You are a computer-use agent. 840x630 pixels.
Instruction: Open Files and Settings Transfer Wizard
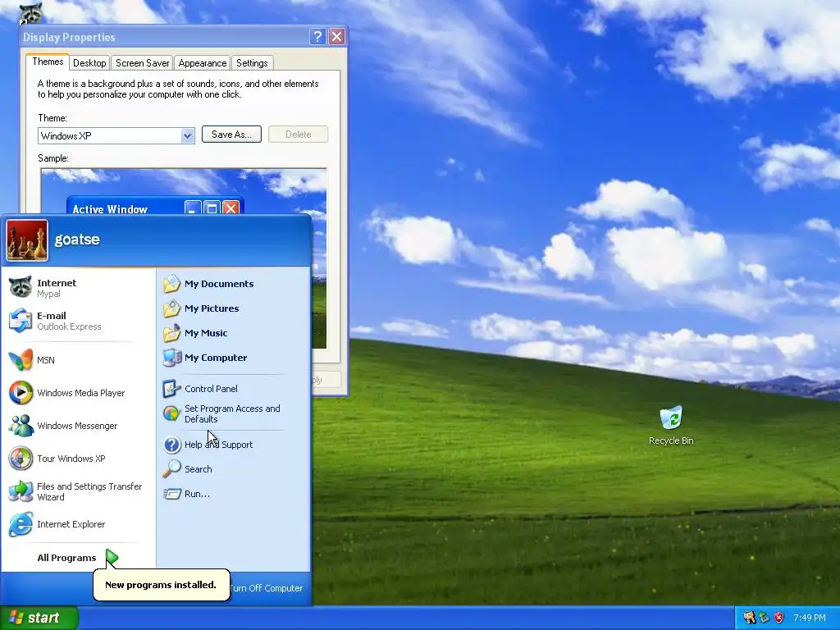pyautogui.click(x=78, y=491)
